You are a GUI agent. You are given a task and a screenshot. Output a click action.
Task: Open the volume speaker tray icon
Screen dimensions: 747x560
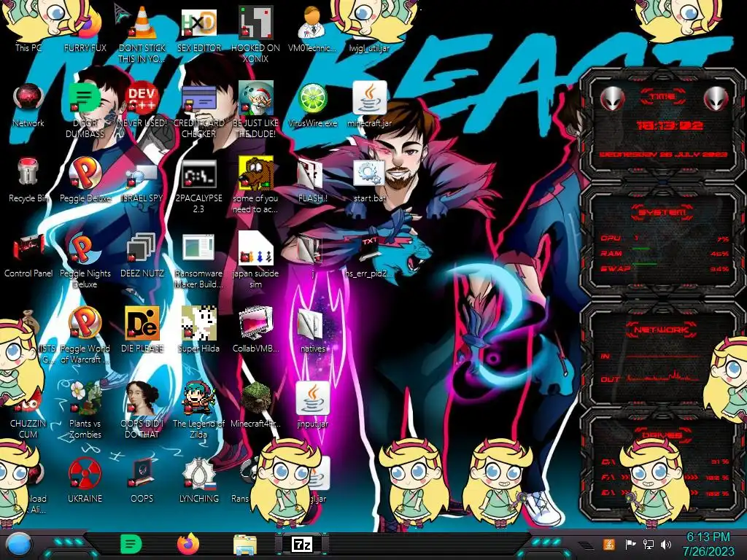point(665,544)
